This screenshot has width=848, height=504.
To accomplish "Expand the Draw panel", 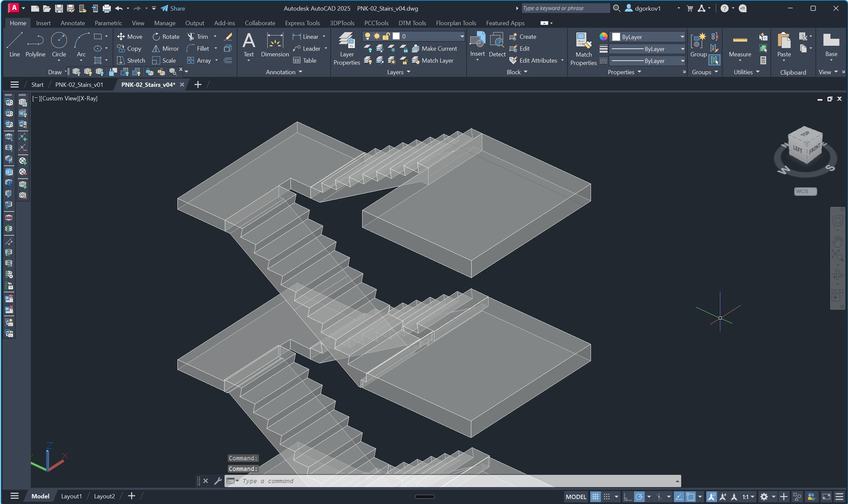I will pos(57,72).
